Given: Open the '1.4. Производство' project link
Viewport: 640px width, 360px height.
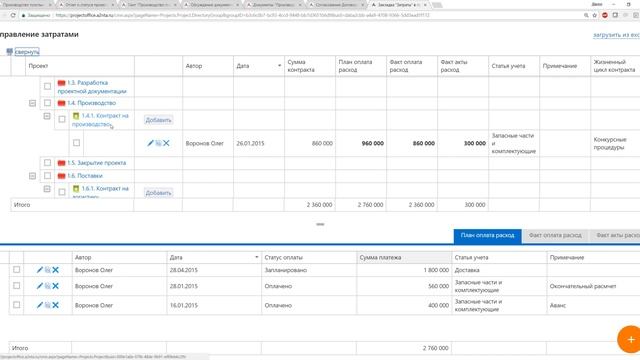Looking at the screenshot, I should [91, 103].
